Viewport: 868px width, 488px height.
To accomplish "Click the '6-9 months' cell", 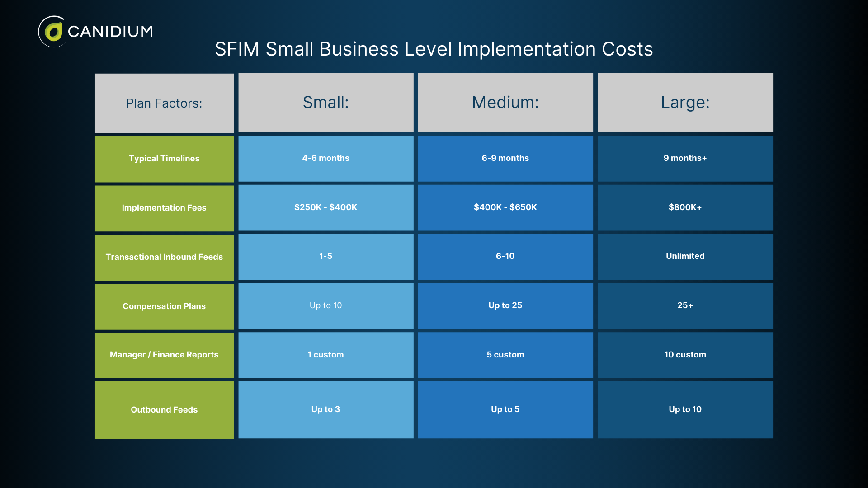I will (505, 159).
